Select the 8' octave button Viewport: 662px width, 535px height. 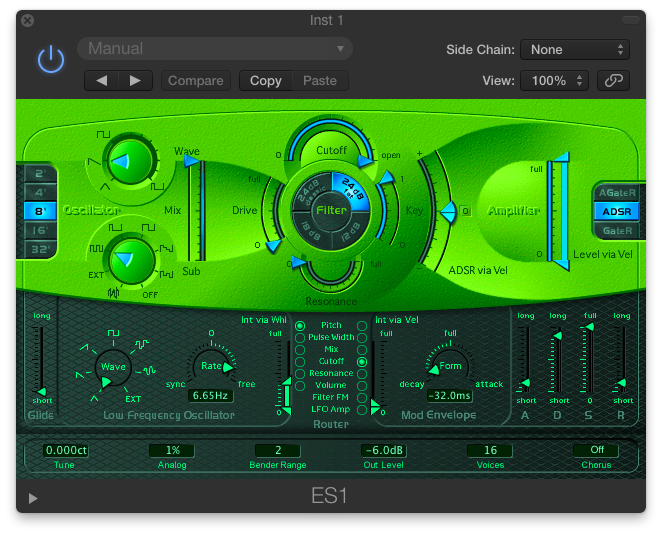tap(40, 211)
